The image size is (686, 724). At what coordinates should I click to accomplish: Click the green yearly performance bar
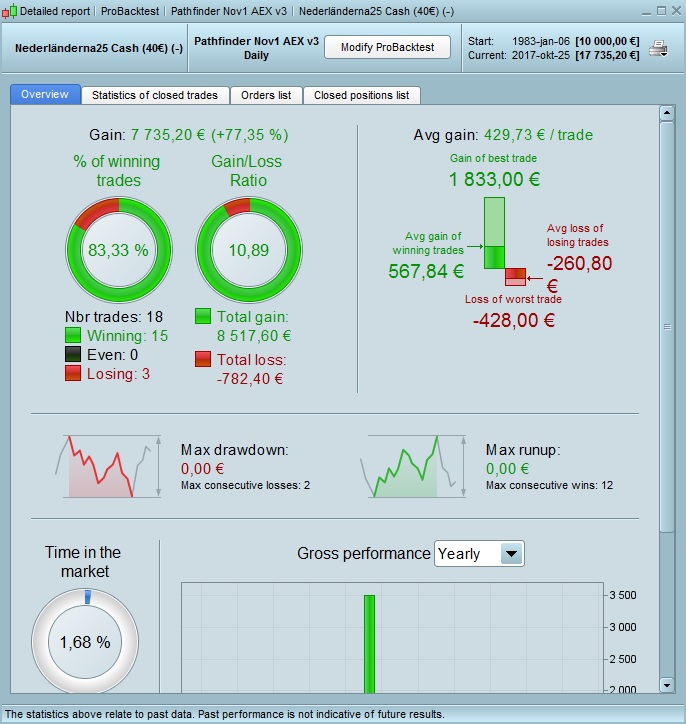coord(369,644)
